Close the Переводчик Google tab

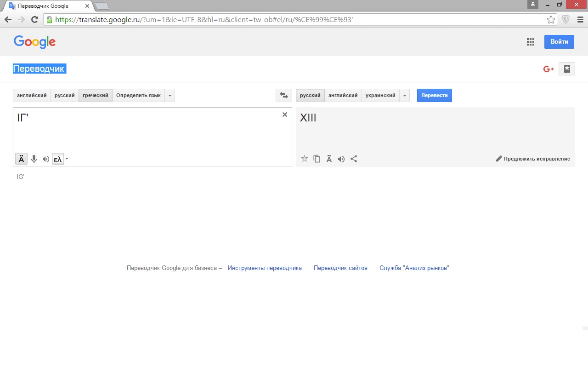[x=87, y=6]
